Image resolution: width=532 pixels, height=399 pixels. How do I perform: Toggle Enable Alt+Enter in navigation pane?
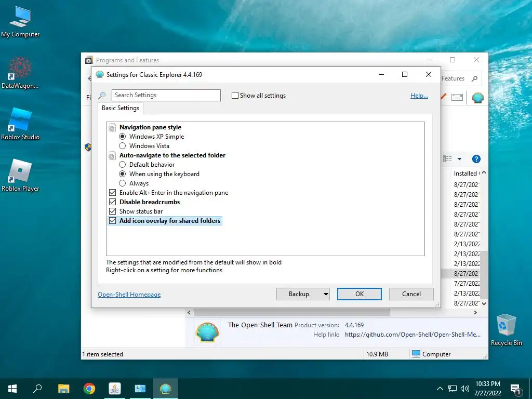point(112,192)
